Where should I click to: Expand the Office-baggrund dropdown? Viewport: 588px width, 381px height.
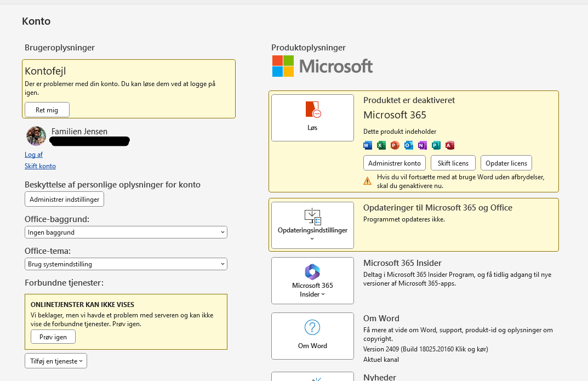coord(126,232)
